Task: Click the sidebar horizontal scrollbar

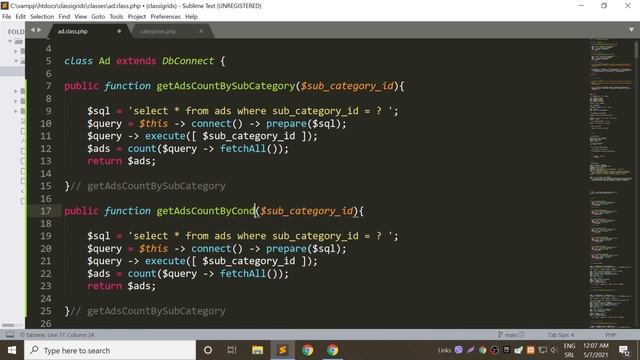Action: pyautogui.click(x=9, y=325)
